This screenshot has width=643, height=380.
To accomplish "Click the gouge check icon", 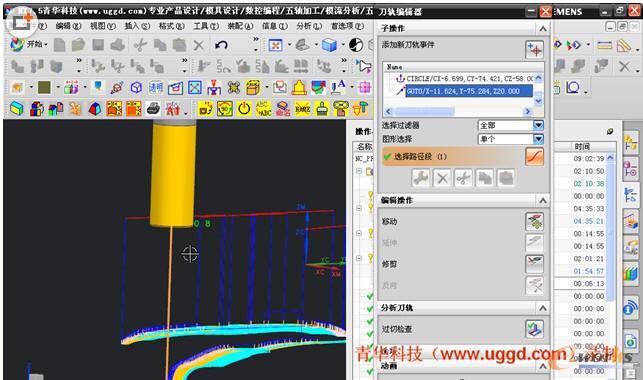I will point(534,329).
